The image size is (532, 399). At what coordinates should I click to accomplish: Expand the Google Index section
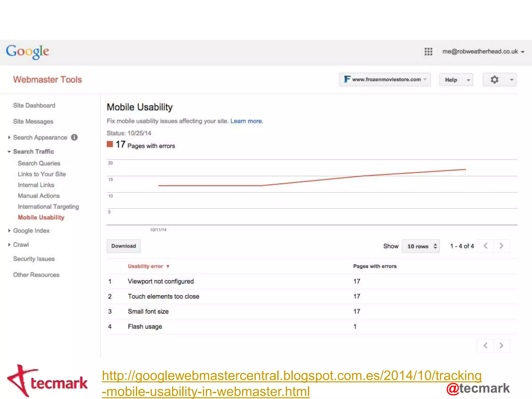click(9, 231)
